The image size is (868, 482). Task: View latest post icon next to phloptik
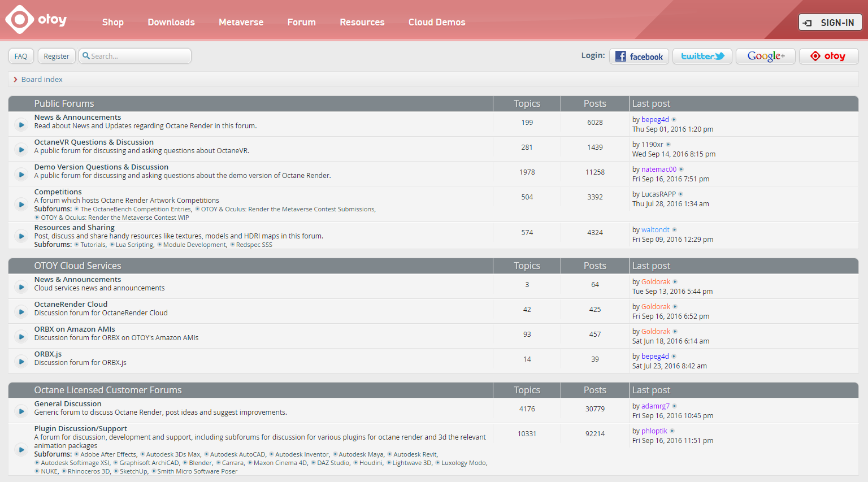pyautogui.click(x=672, y=431)
